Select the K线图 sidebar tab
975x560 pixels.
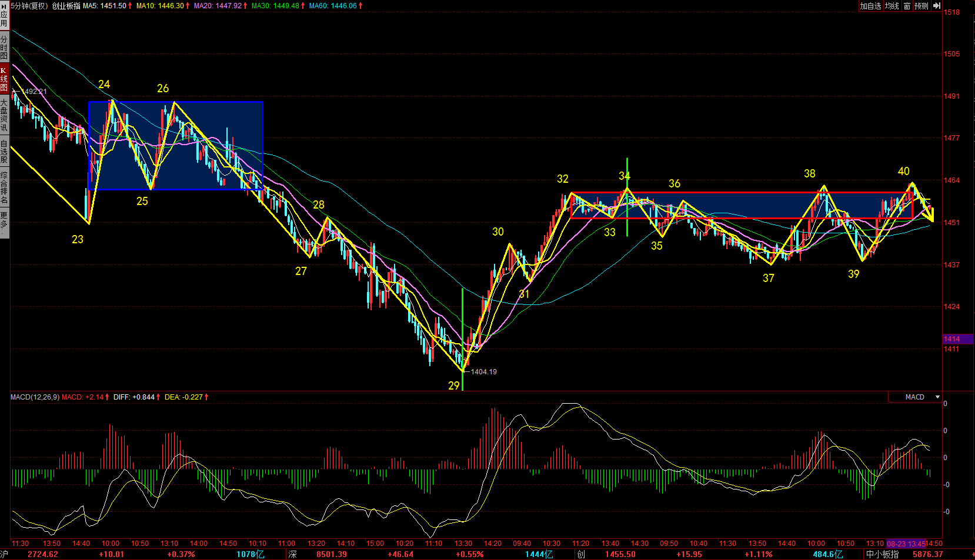point(4,79)
